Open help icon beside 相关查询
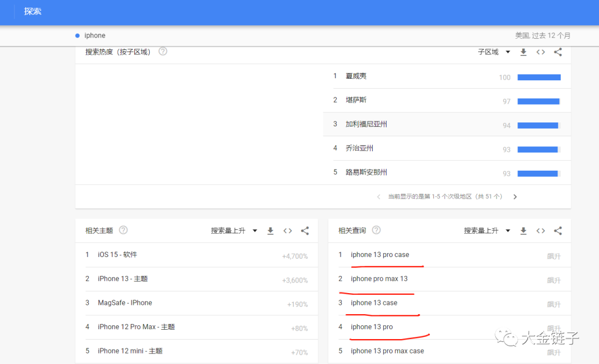The image size is (599, 364). pos(376,230)
